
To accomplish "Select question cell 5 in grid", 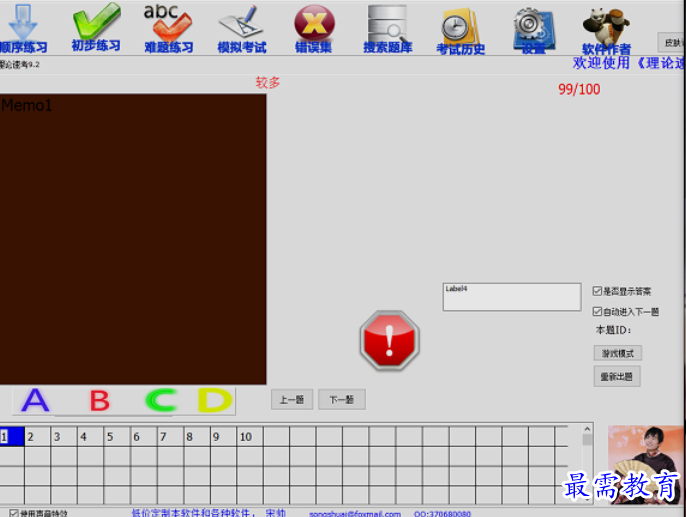I will coord(117,437).
